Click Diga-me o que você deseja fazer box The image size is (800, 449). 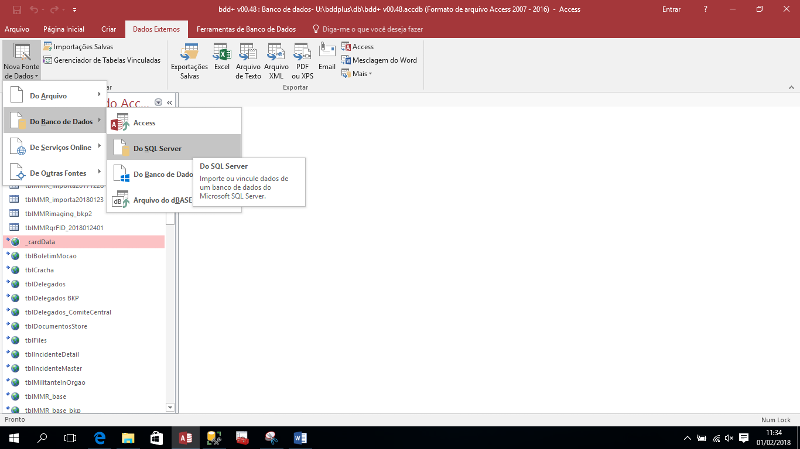(x=367, y=29)
